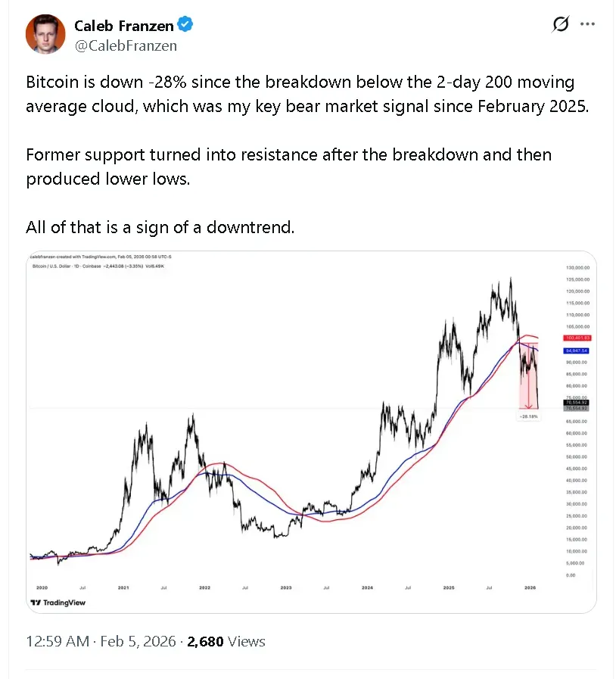Click the 2026 label on time axis
Image resolution: width=616 pixels, height=679 pixels.
point(530,587)
